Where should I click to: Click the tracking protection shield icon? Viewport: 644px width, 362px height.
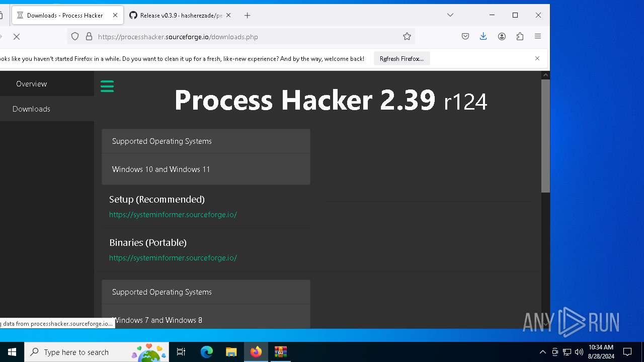[75, 36]
